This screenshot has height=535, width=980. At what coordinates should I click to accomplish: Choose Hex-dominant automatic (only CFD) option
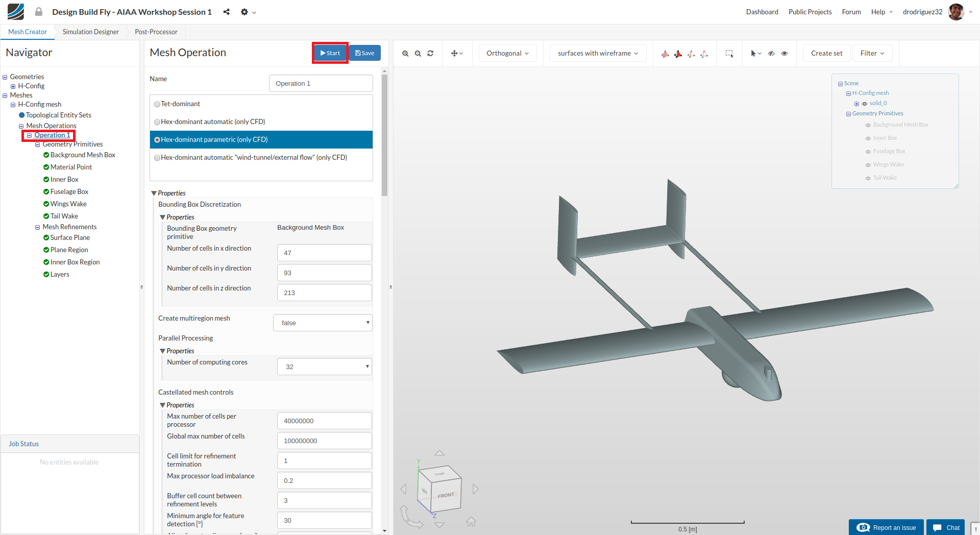point(157,122)
